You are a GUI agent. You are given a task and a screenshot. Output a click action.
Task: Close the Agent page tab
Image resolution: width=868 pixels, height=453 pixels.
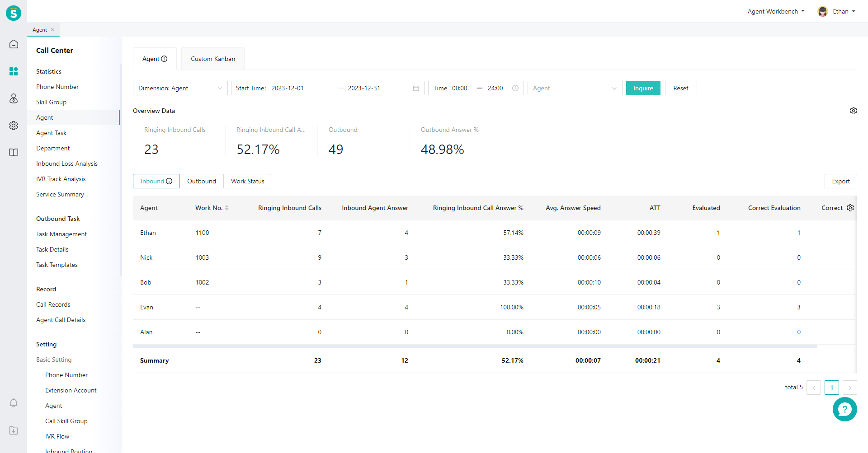[52, 29]
